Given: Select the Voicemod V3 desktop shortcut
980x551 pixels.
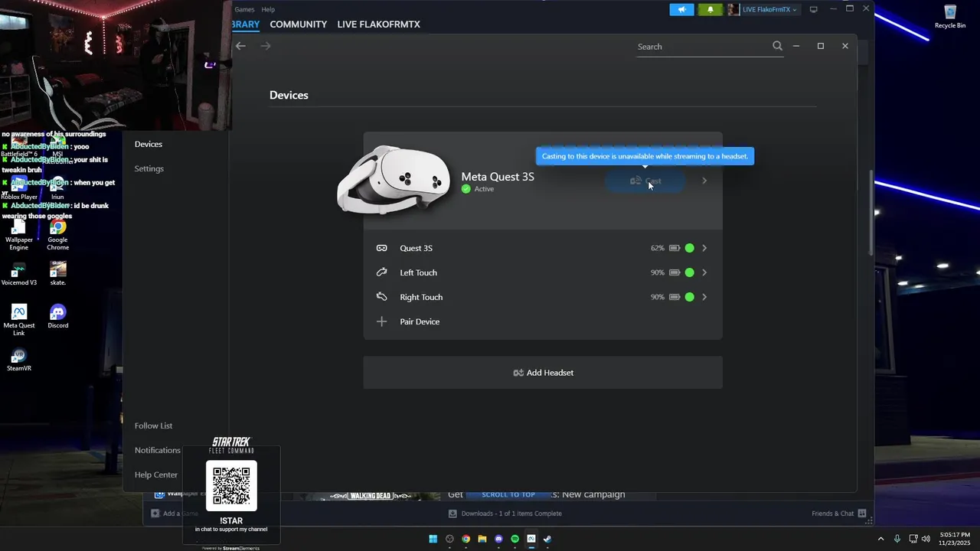Looking at the screenshot, I should pos(19,274).
